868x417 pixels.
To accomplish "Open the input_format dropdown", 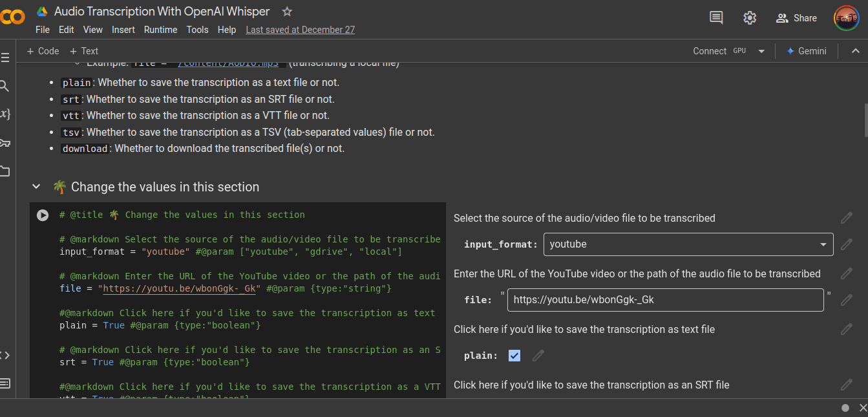I will click(688, 244).
